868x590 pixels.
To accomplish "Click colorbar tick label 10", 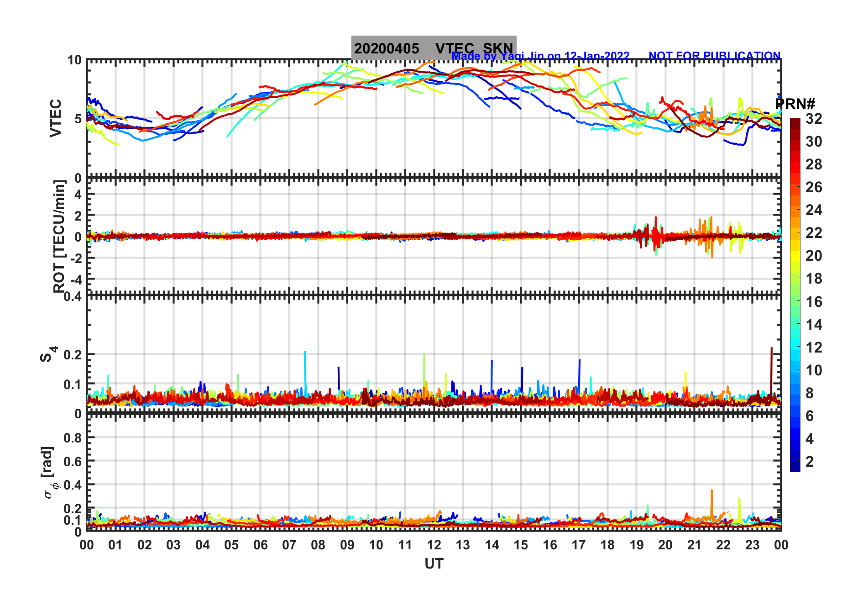I will (814, 370).
